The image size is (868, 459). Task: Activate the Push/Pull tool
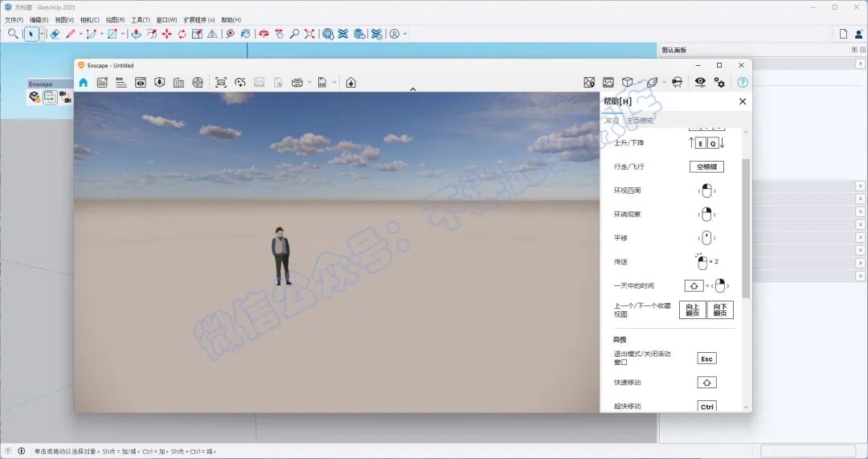(x=136, y=34)
